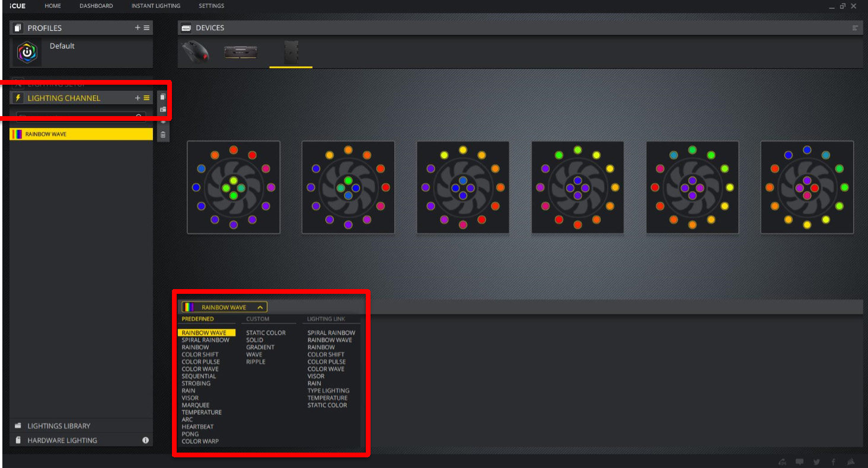Screen dimensions: 868x468
Task: Click the copy icon beside Lighting Channel
Action: click(163, 97)
